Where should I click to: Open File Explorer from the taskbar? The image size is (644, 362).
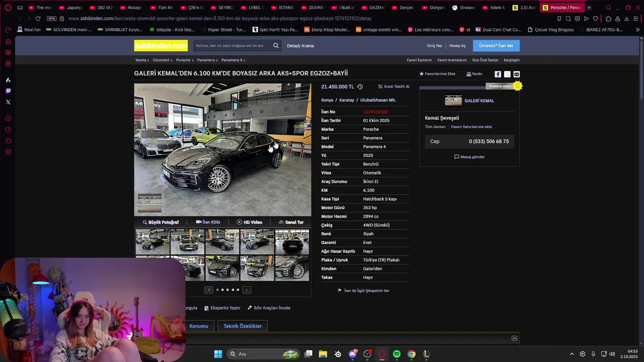tap(323, 354)
